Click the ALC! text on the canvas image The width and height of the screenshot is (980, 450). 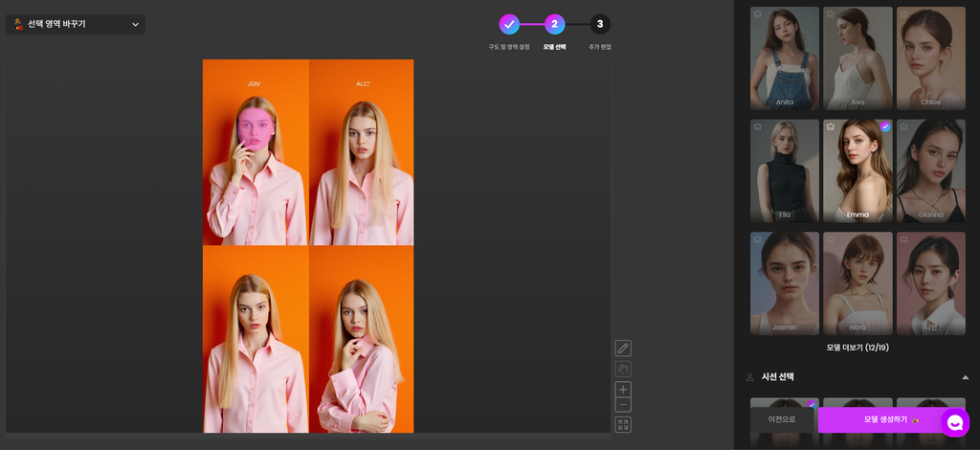pos(363,83)
